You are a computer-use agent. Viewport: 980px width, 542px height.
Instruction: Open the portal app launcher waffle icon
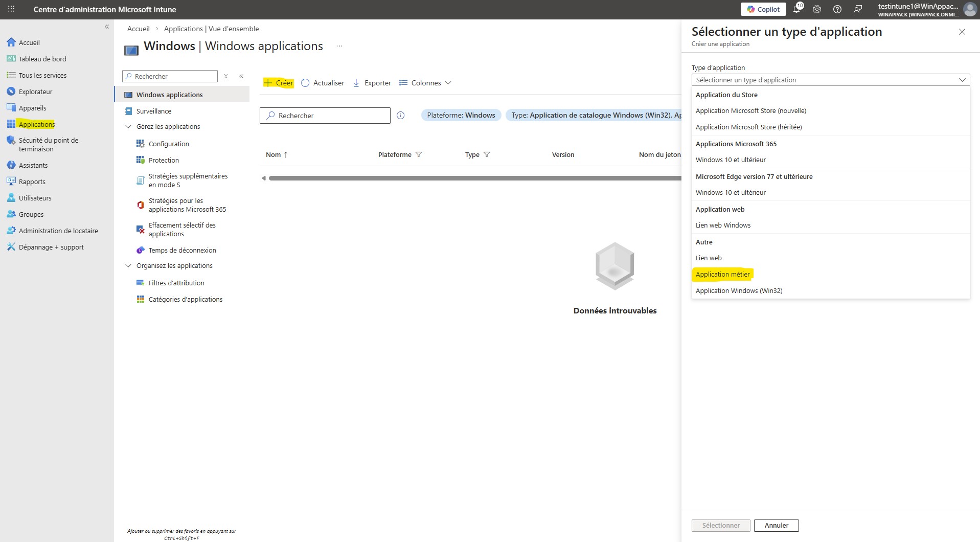click(x=10, y=9)
